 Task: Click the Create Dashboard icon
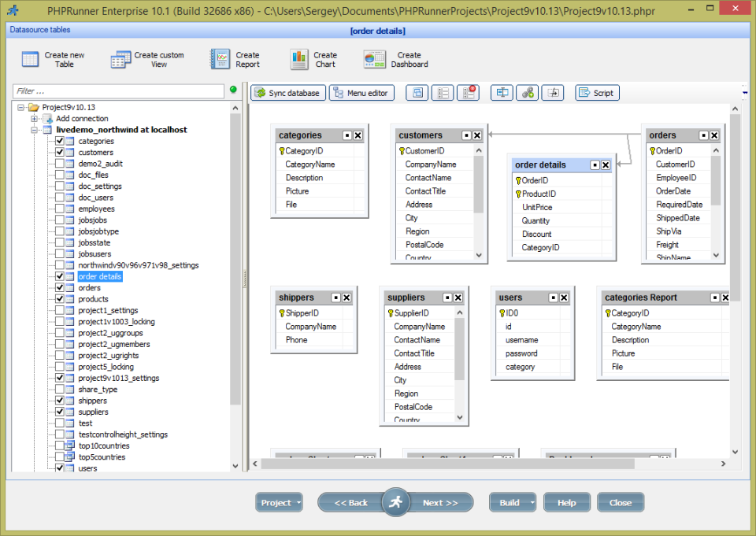coord(375,59)
